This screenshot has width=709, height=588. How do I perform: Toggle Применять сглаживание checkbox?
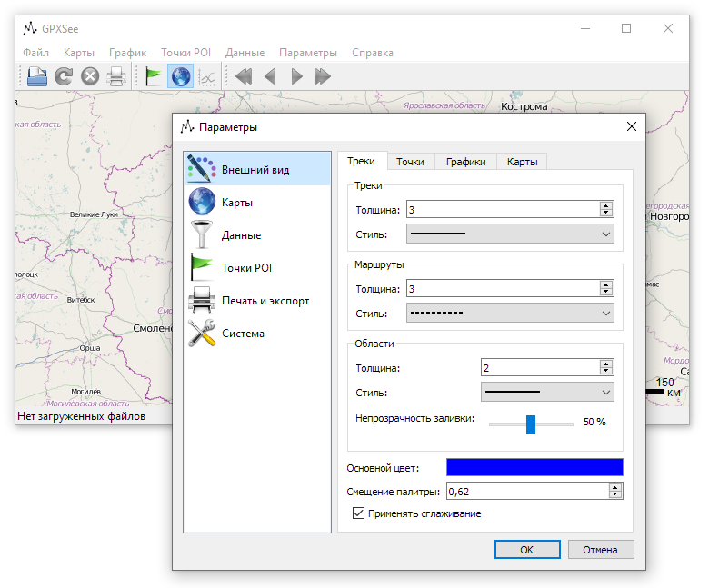(358, 513)
